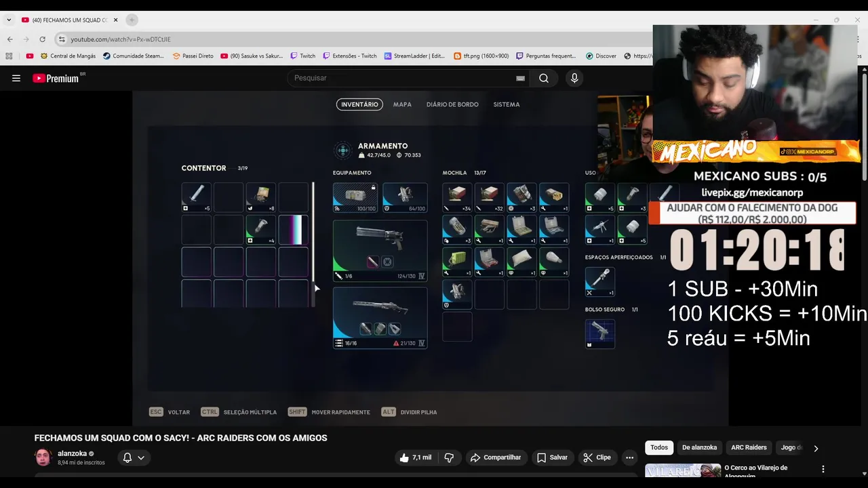The height and width of the screenshot is (488, 868).
Task: Select the red toolbox item in Mochila
Action: point(489,262)
